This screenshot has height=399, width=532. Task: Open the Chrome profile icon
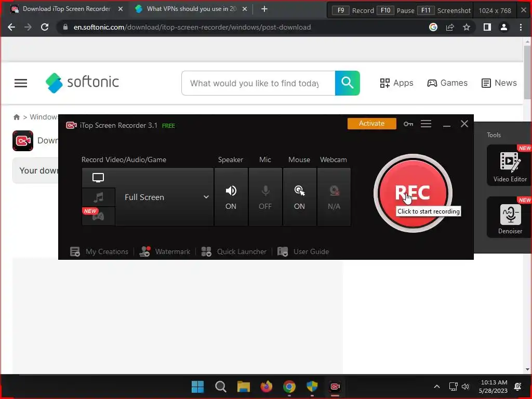(504, 27)
